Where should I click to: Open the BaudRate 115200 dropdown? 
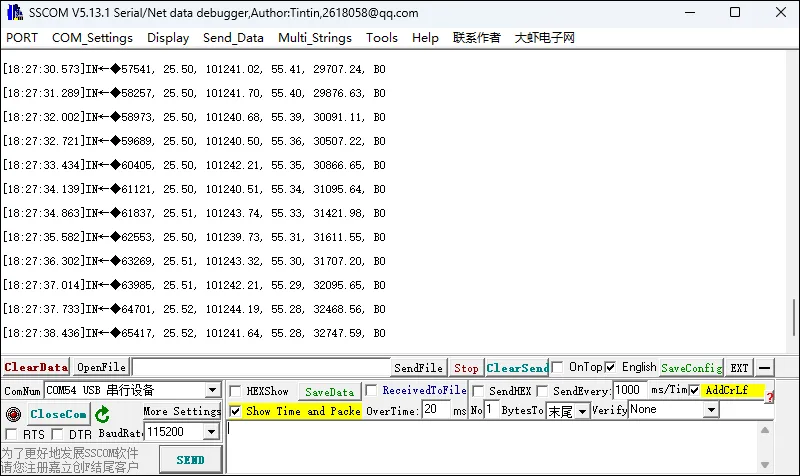coord(211,432)
